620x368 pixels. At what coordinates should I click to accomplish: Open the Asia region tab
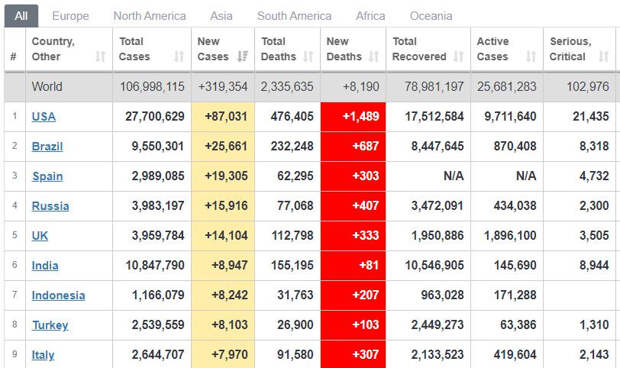coord(221,16)
